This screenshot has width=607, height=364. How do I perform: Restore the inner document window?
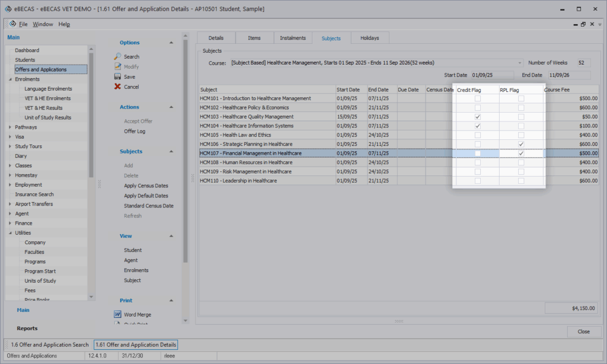[x=583, y=24]
